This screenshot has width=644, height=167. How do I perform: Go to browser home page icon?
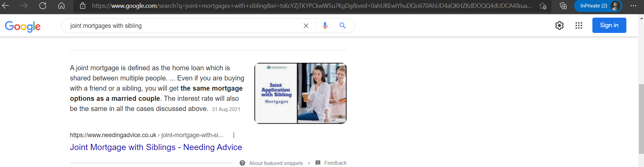pyautogui.click(x=61, y=6)
